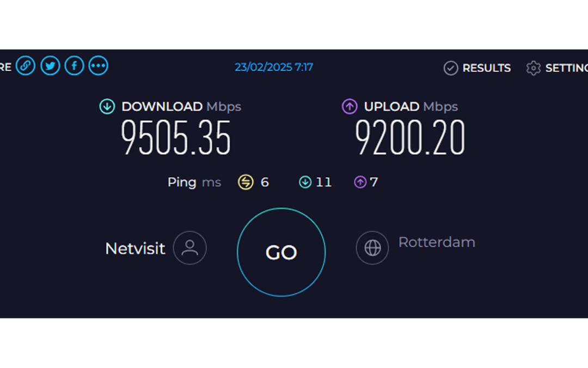
Task: Click the 9200.20 upload speed value
Action: point(410,138)
